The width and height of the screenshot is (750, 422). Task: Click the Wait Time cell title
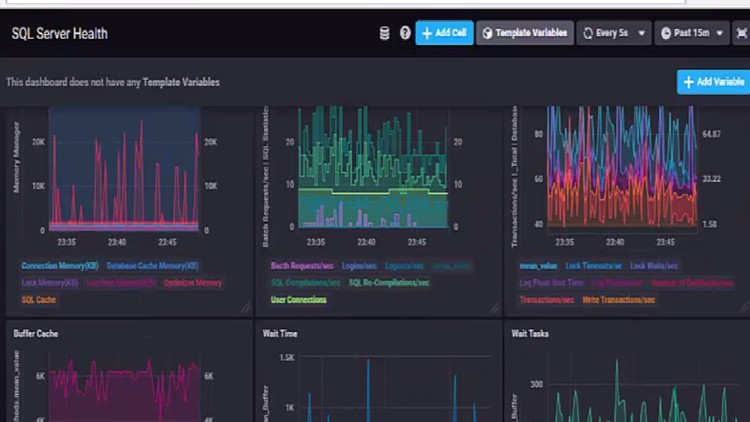point(280,333)
